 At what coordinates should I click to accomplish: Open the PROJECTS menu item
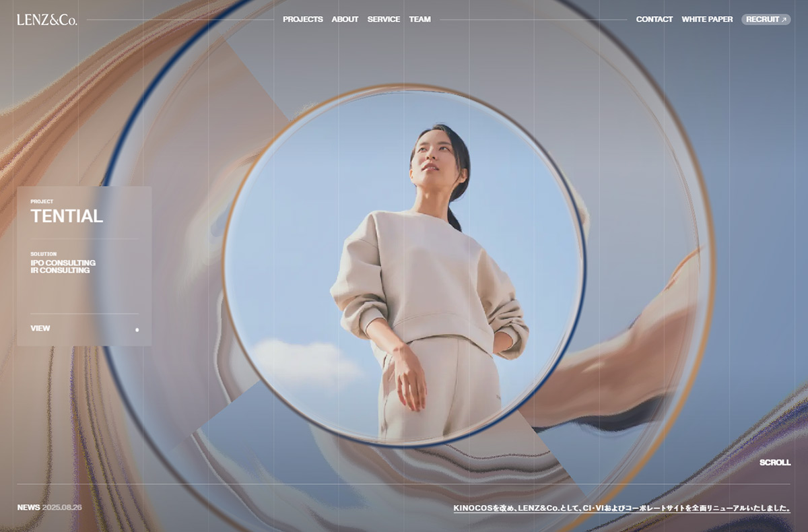[x=303, y=20]
